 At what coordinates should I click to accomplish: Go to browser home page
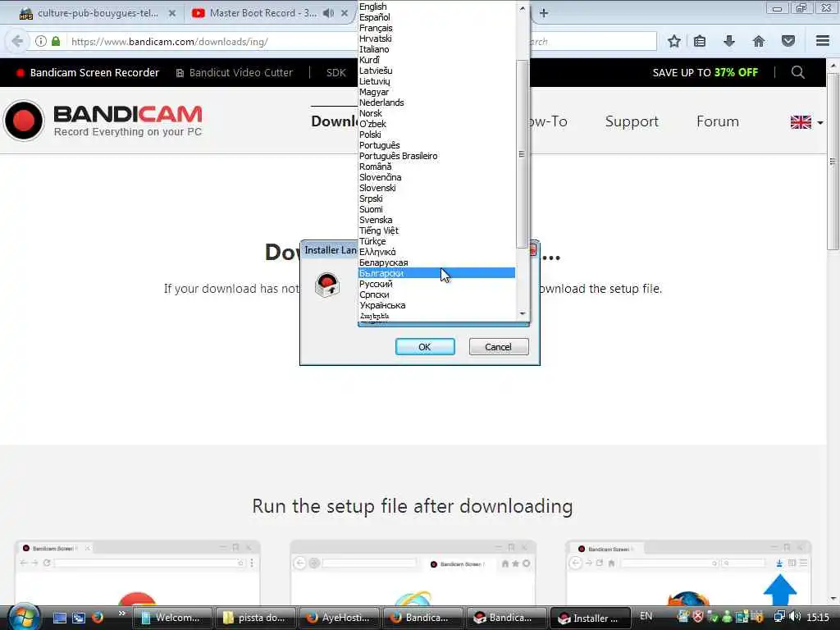pos(759,41)
